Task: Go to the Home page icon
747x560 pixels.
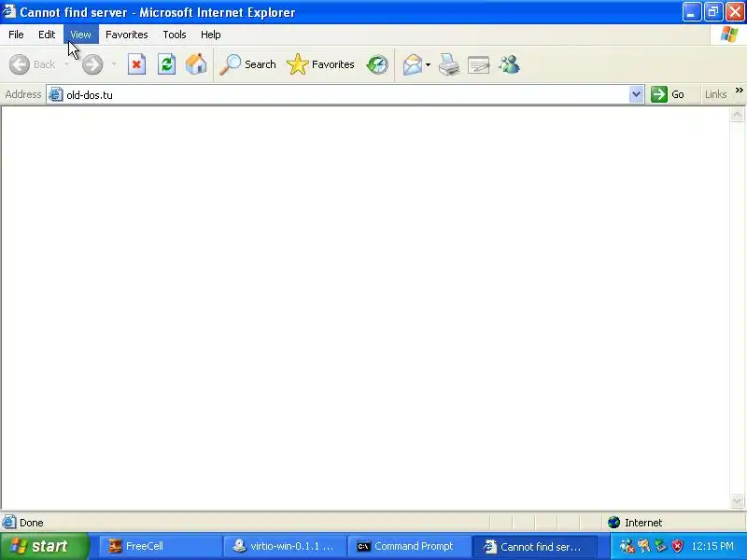Action: 196,64
